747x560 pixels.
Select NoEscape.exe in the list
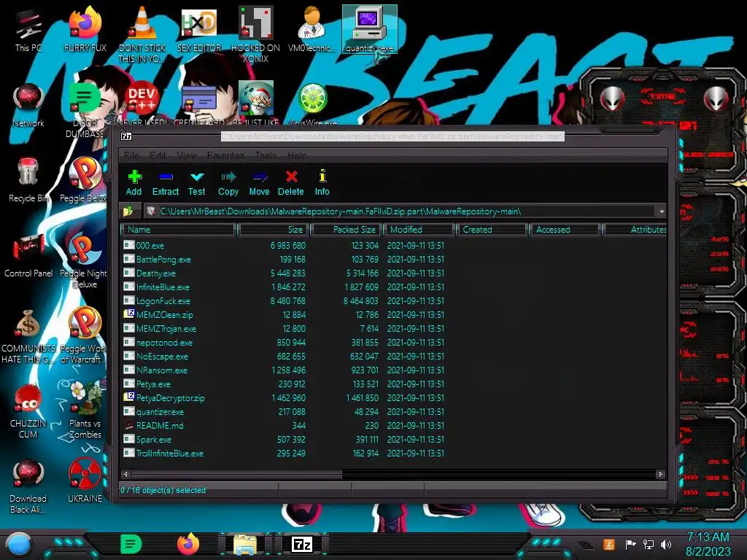[x=284, y=356]
